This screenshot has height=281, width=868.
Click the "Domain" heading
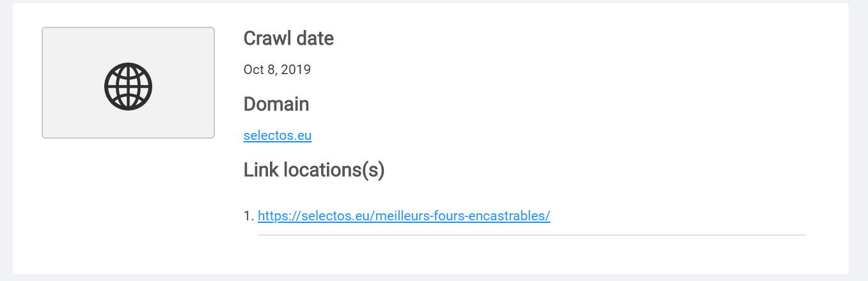pos(276,104)
